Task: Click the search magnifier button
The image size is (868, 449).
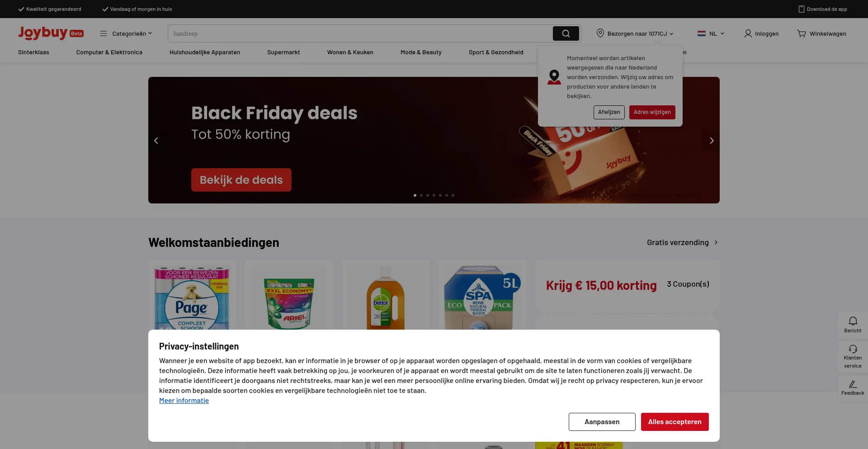Action: [x=566, y=33]
